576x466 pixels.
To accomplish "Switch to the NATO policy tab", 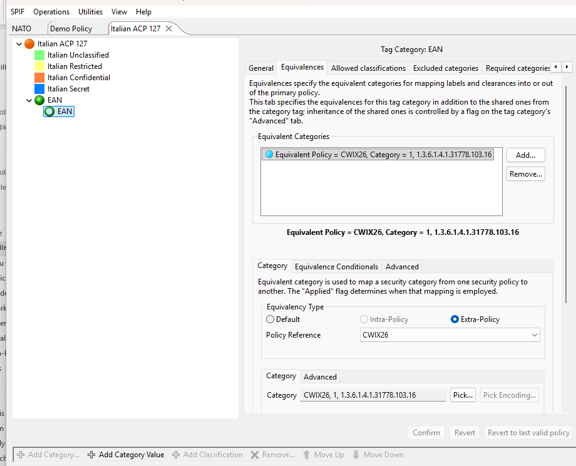I will click(x=21, y=29).
